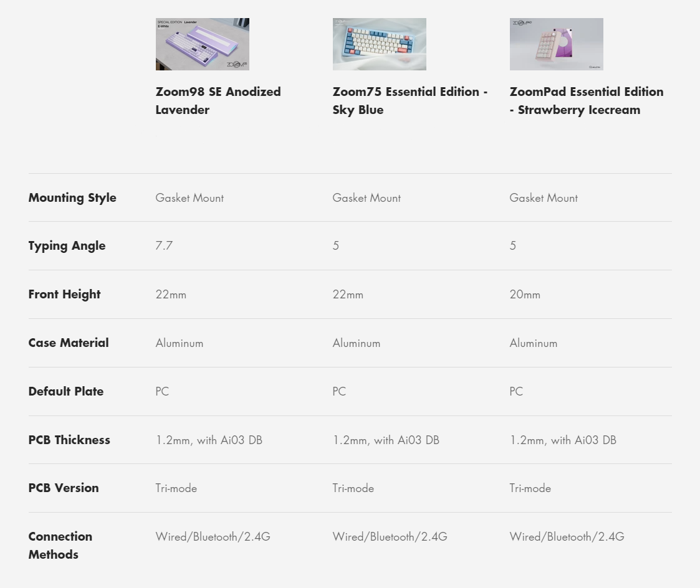Image resolution: width=700 pixels, height=588 pixels.
Task: Click Zoom75 Aluminum case material value
Action: (357, 343)
